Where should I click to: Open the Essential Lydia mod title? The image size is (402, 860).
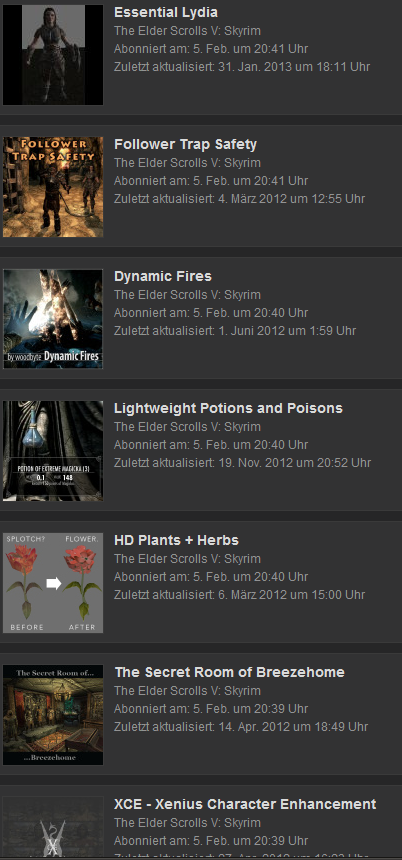tap(166, 12)
